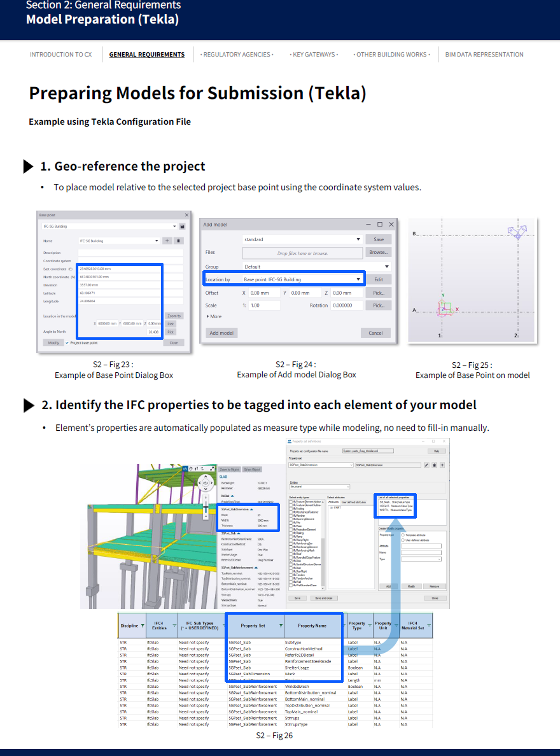The width and height of the screenshot is (560, 756).
Task: Open the Location by dropdown
Action: coord(302,279)
